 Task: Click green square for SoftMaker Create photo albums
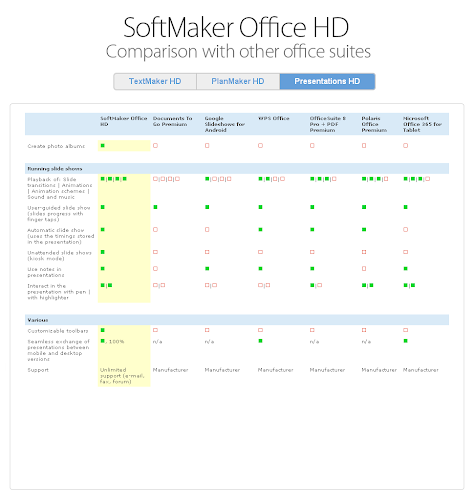pyautogui.click(x=103, y=145)
